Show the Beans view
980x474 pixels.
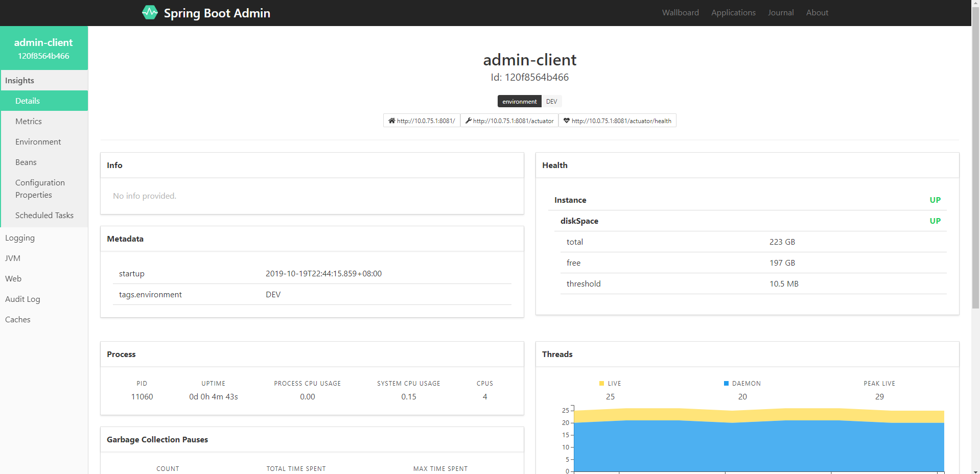[x=44, y=162]
